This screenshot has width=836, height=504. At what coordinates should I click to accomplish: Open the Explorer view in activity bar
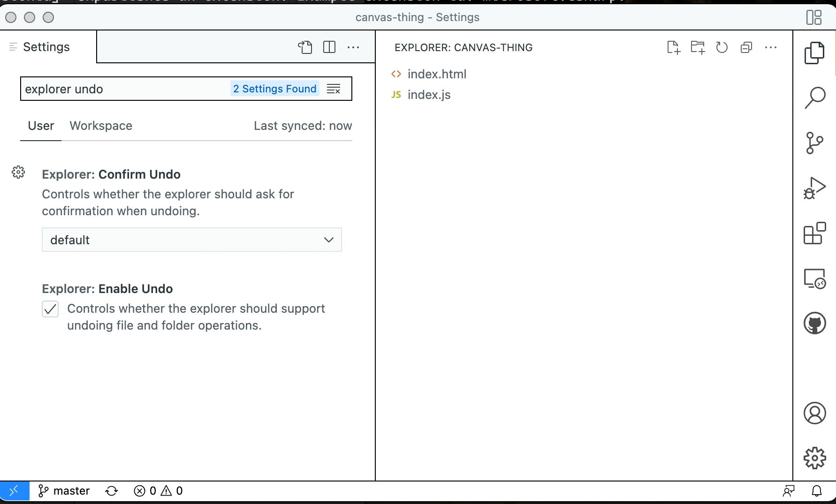(x=814, y=53)
